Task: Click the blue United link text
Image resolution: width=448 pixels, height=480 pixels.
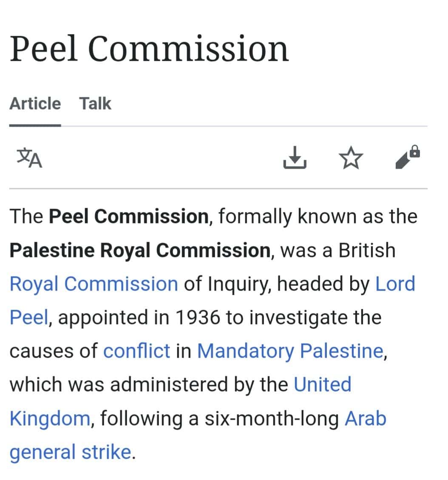Action: click(x=323, y=384)
